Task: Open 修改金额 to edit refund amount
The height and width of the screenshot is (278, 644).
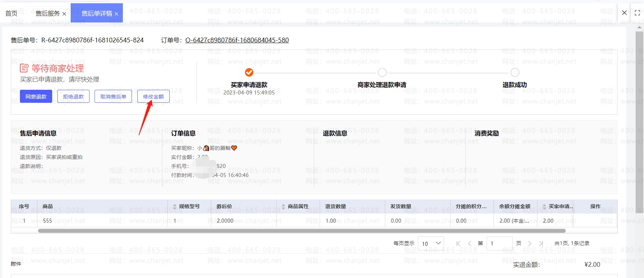Action: pyautogui.click(x=153, y=97)
